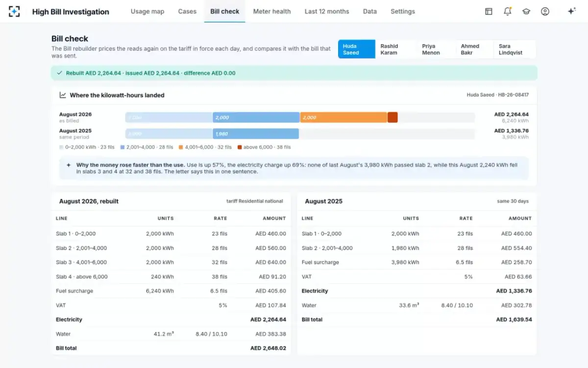The width and height of the screenshot is (588, 368).
Task: Open the notifications bell
Action: (x=508, y=11)
